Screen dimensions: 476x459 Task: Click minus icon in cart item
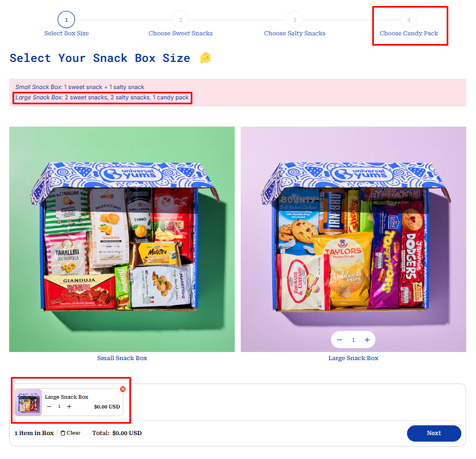49,406
